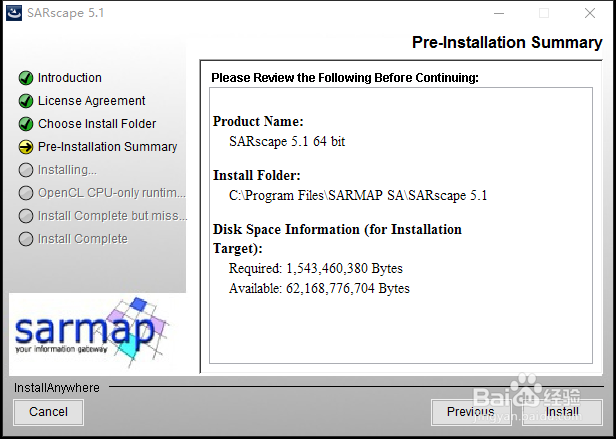Click the Install button
This screenshot has height=439, width=616.
[562, 412]
